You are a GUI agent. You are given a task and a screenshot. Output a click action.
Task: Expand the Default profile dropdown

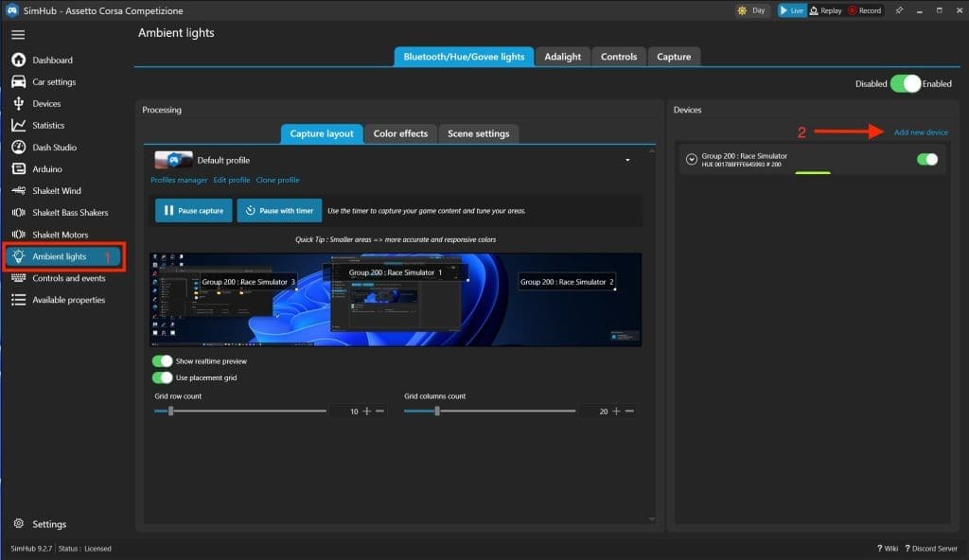(627, 161)
